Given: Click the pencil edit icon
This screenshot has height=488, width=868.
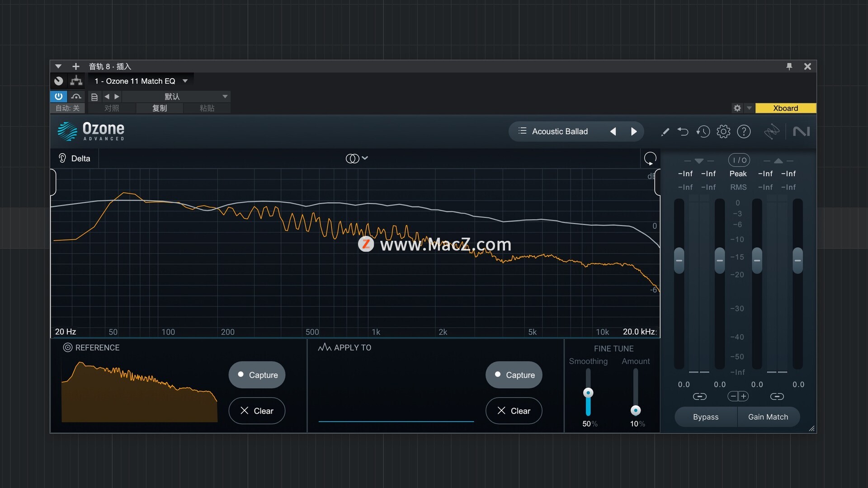Looking at the screenshot, I should pyautogui.click(x=665, y=131).
